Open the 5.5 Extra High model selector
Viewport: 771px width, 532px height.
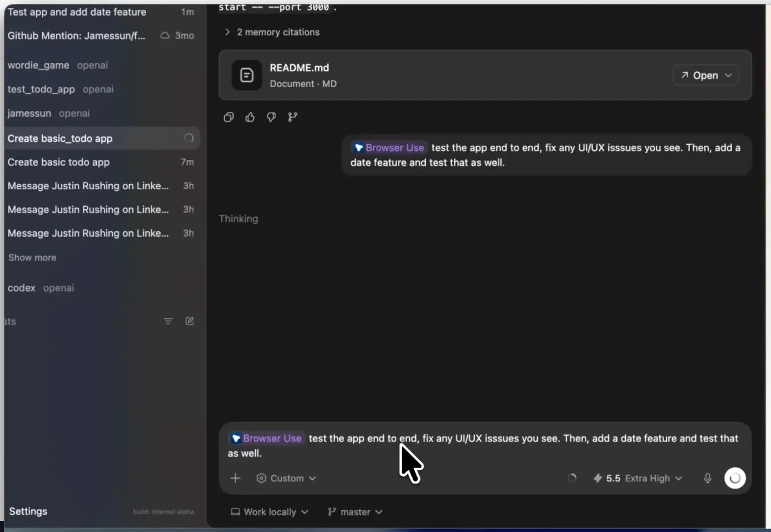pyautogui.click(x=637, y=478)
